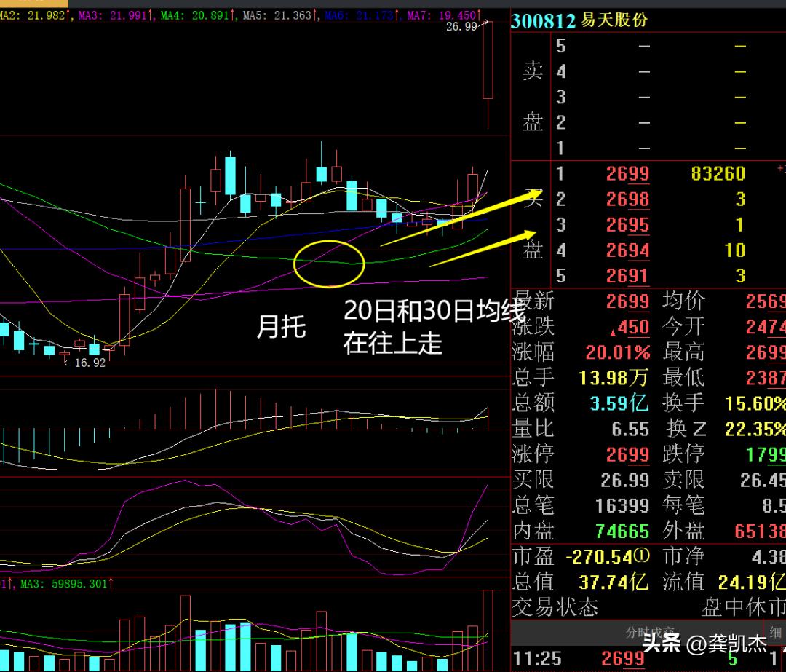The height and width of the screenshot is (672, 786).
Task: Click the 换Z label
Action: pos(686,429)
